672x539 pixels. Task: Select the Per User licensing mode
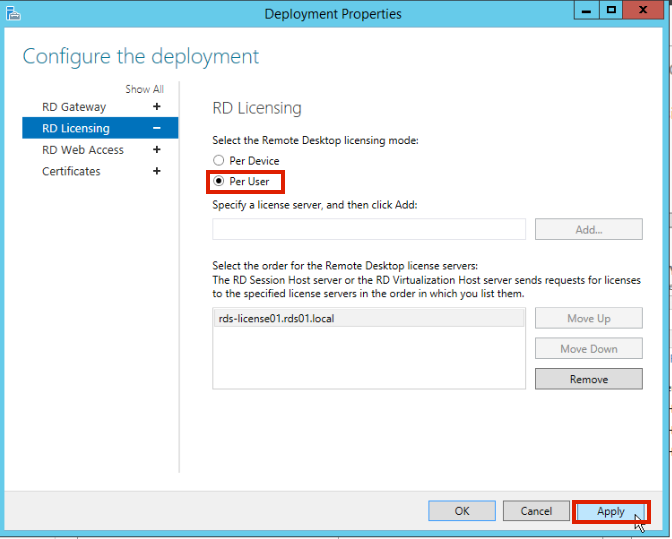point(219,182)
